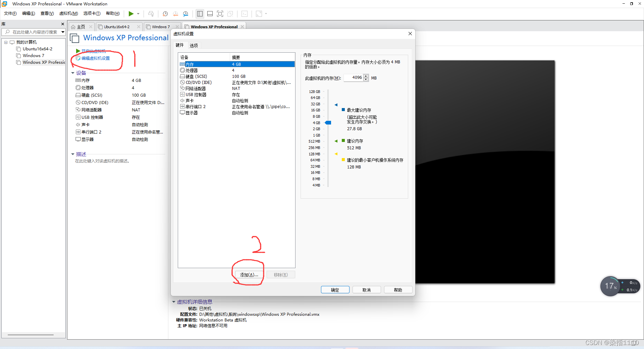Select CD/DVD (IDE) icon in hardware list
The image size is (644, 349).
182,83
